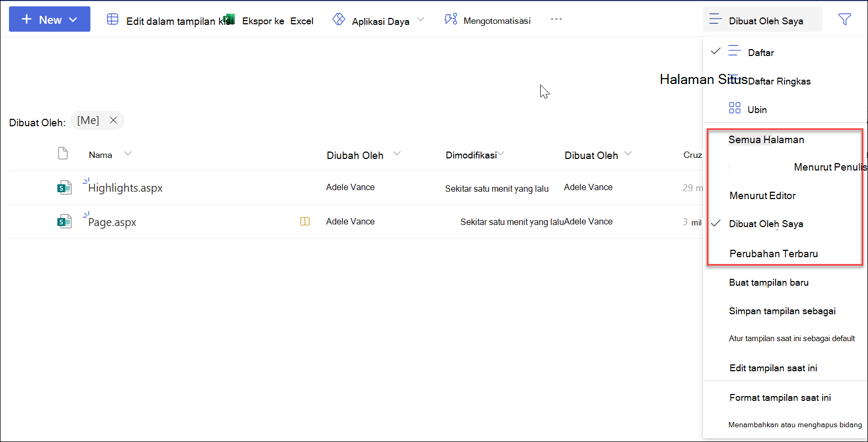Open the New item button
Viewport: 868px width, 442px height.
click(50, 20)
